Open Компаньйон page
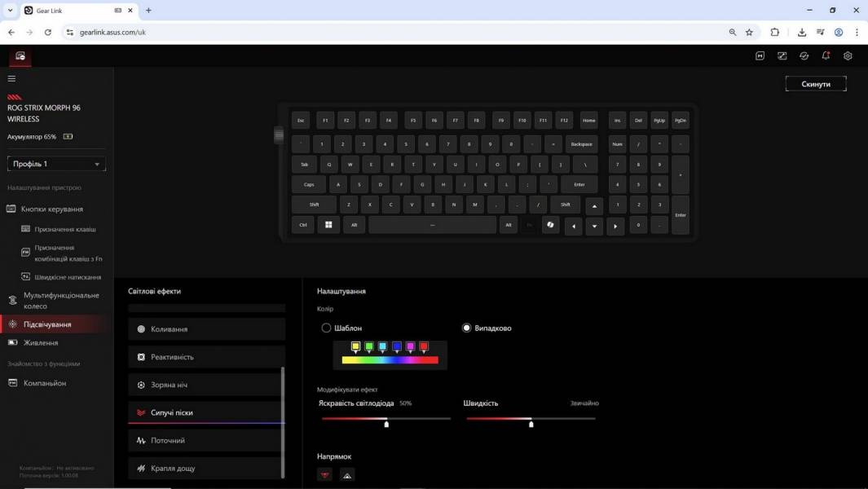 (x=44, y=383)
